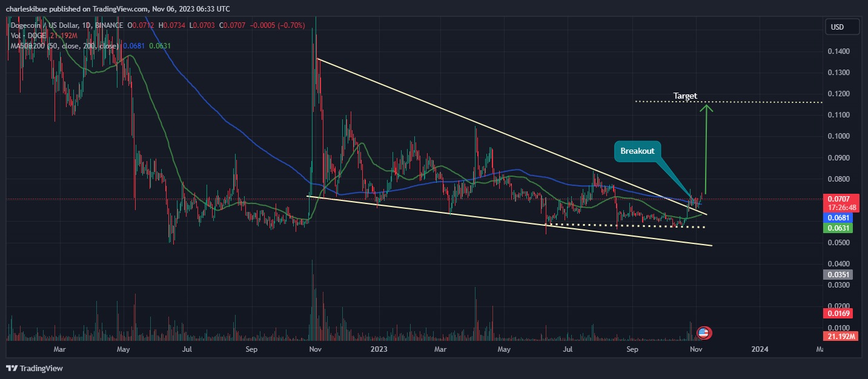Click the high price value H0.0734
This screenshot has height=379, width=868.
172,25
